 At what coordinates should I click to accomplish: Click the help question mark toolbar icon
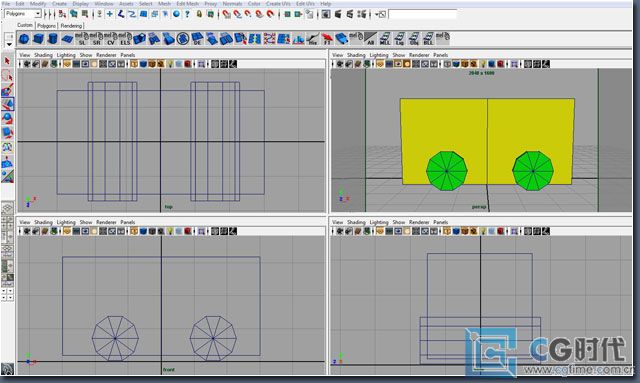[187, 14]
